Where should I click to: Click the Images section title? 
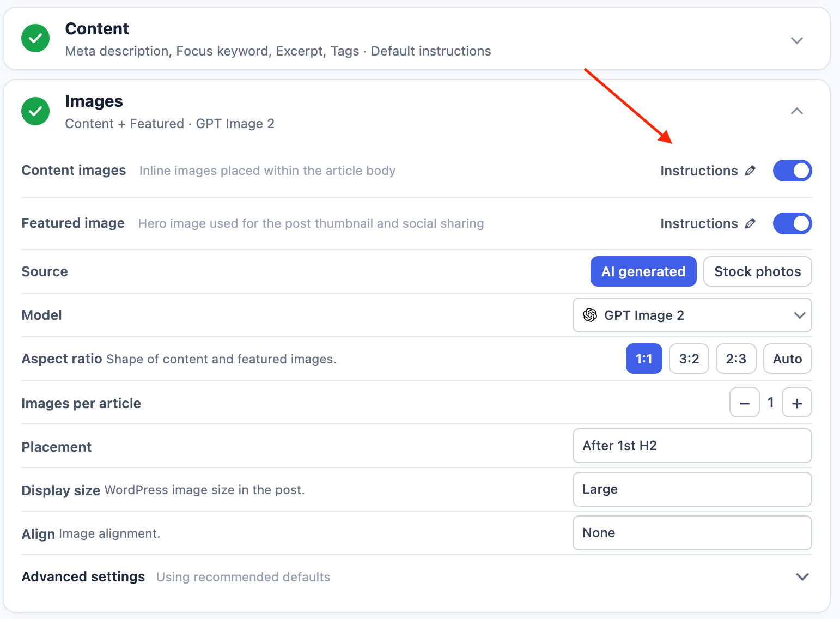(x=94, y=101)
